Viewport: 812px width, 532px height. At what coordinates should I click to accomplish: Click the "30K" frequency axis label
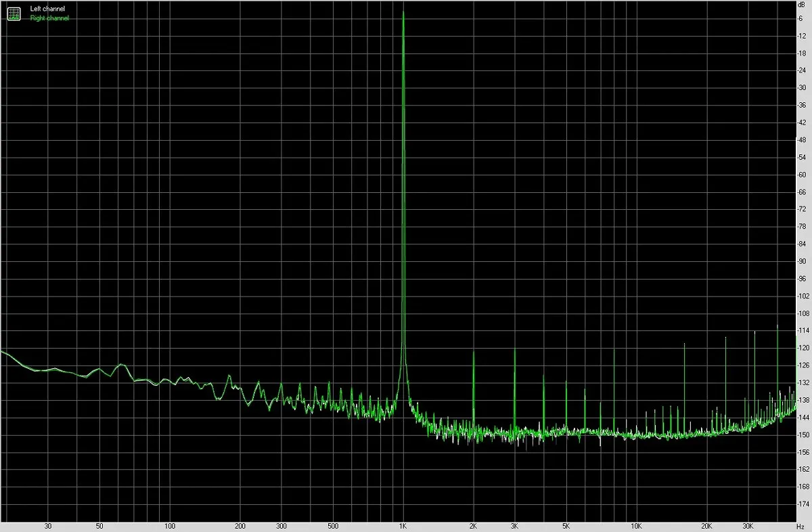(x=748, y=526)
